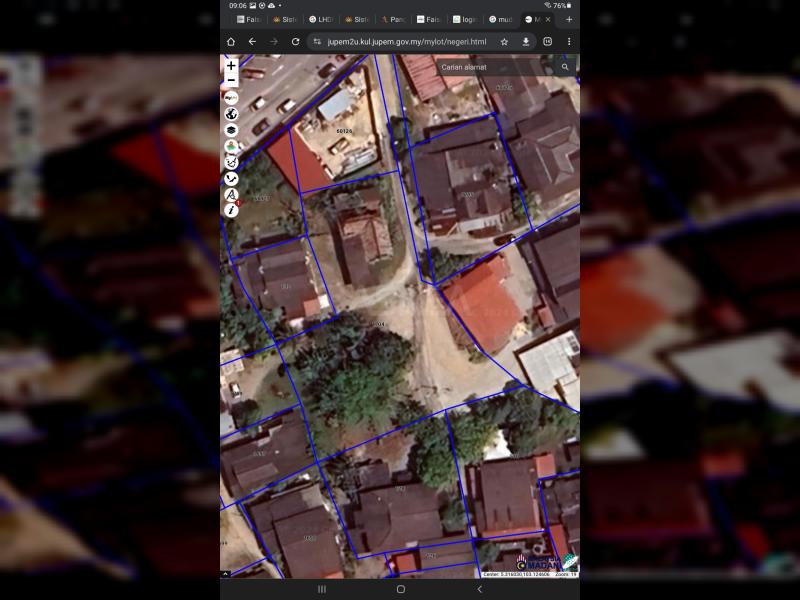Screen dimensions: 800x600
Task: Expand the bottom-left chevron panel
Action: 225,574
